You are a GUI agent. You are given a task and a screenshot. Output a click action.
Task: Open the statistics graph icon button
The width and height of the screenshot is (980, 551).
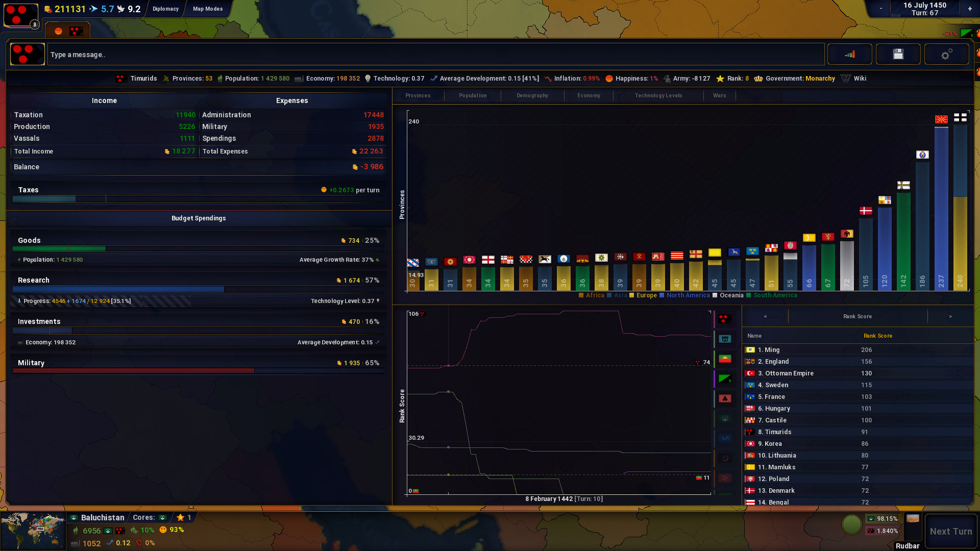pos(849,54)
